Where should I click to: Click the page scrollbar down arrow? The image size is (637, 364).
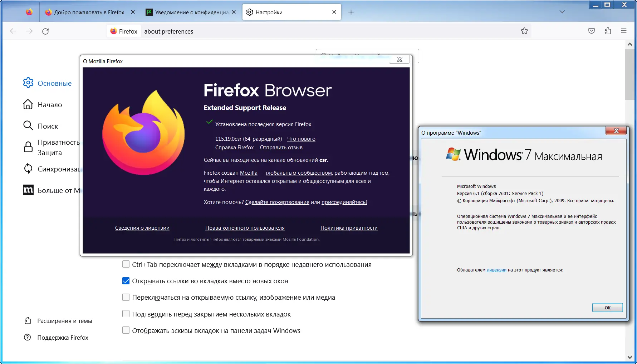[x=629, y=357]
